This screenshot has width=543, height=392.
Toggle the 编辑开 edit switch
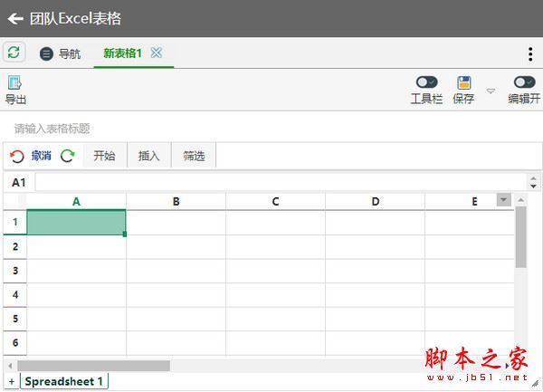point(524,82)
